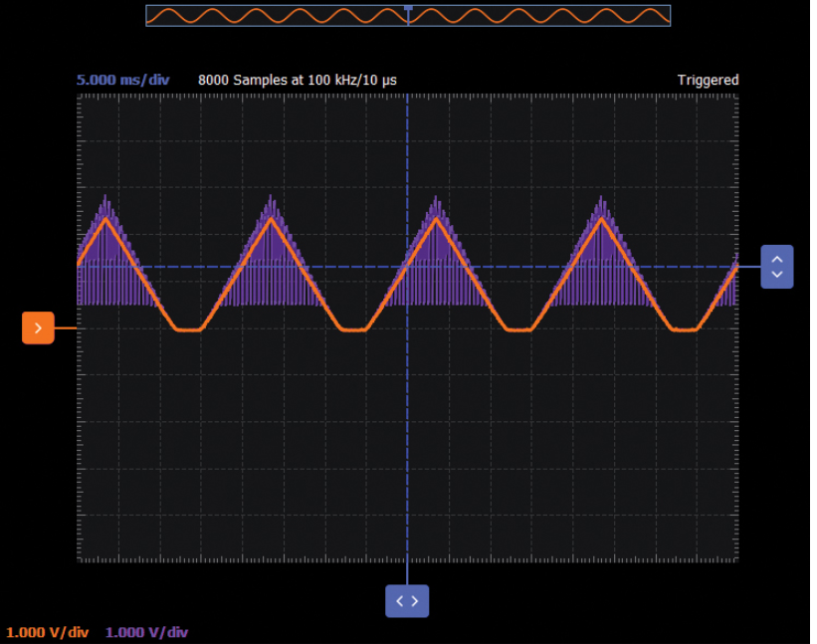This screenshot has height=644, width=817.
Task: Click the right end of overview waveform
Action: [x=666, y=16]
